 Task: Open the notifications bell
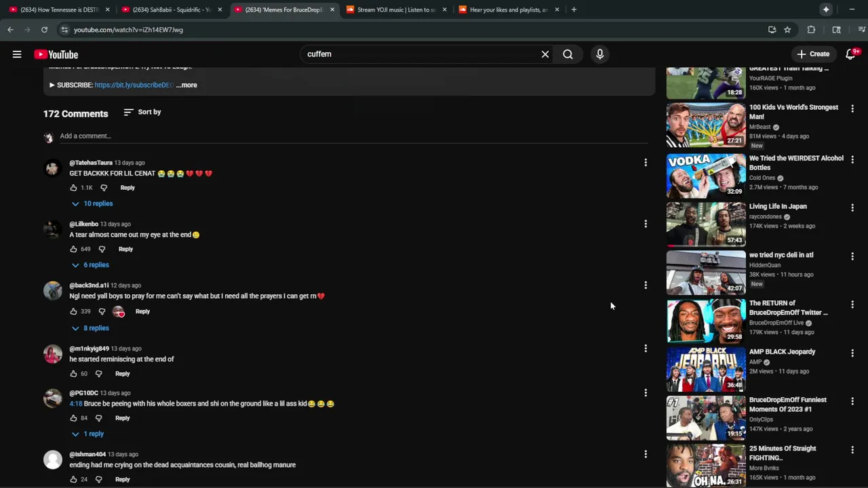(x=850, y=54)
